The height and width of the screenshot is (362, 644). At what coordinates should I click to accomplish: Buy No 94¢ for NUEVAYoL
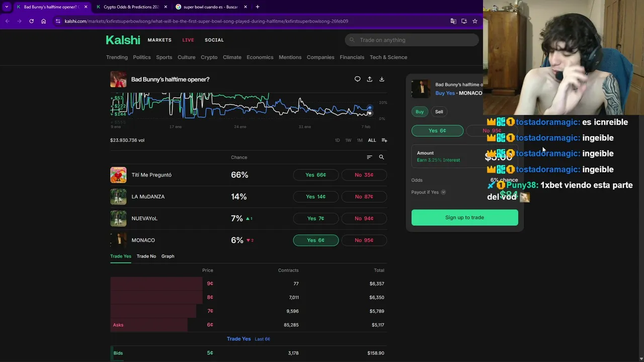[364, 218]
